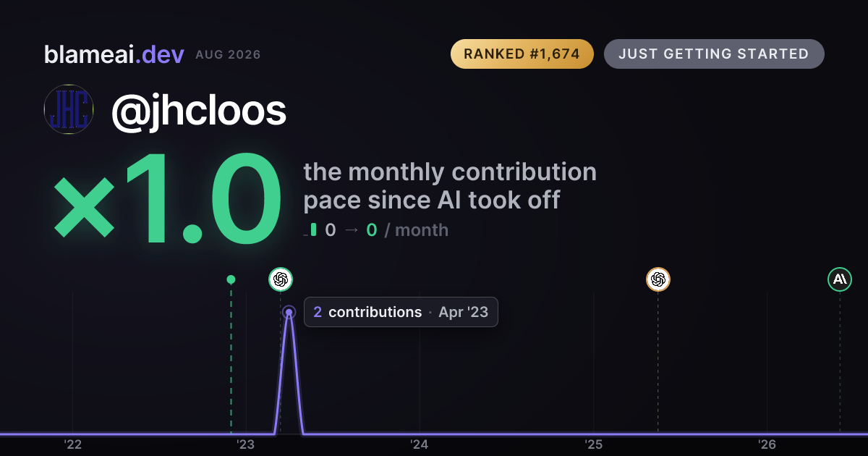
Task: Click the orange OpenAI logo marker
Action: click(x=658, y=279)
